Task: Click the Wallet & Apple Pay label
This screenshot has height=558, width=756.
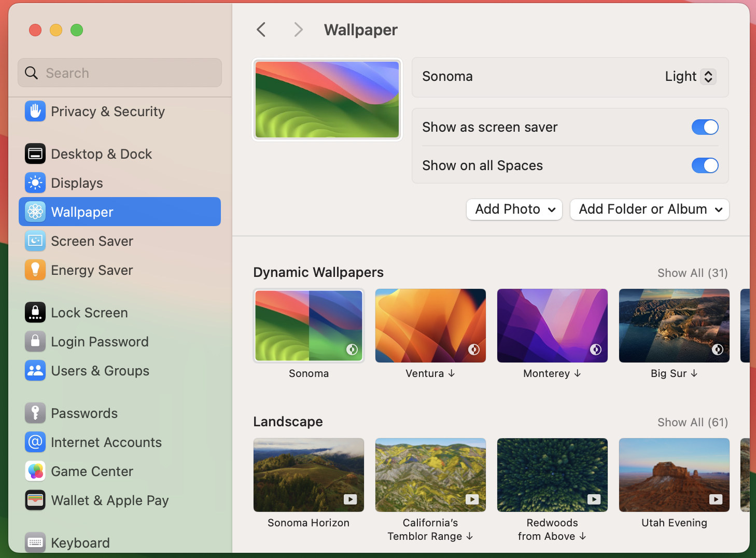Action: [110, 500]
